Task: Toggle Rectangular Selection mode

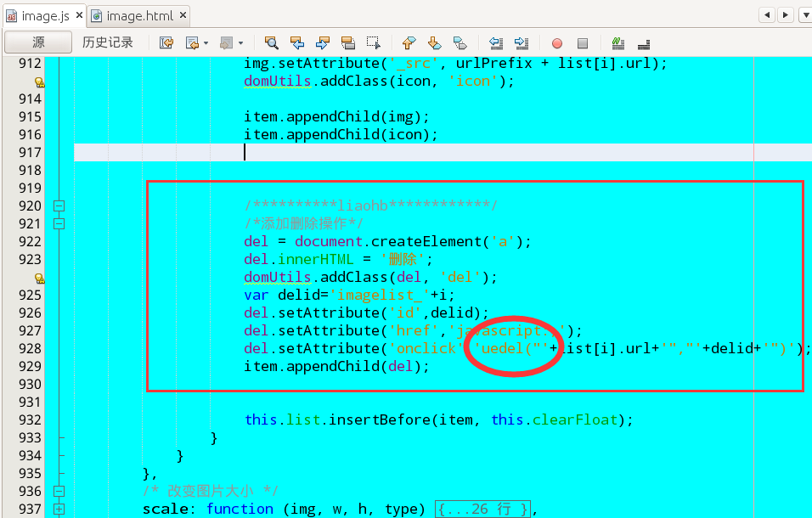Action: pyautogui.click(x=373, y=42)
